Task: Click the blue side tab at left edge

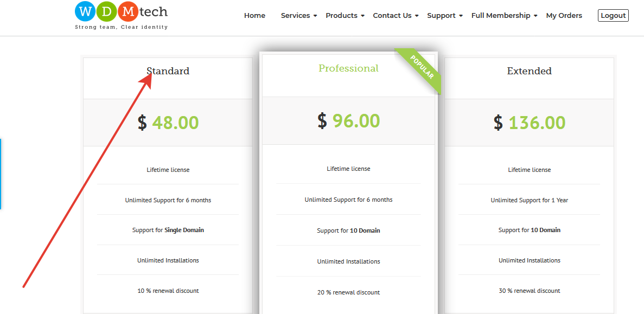Action: click(x=1, y=174)
